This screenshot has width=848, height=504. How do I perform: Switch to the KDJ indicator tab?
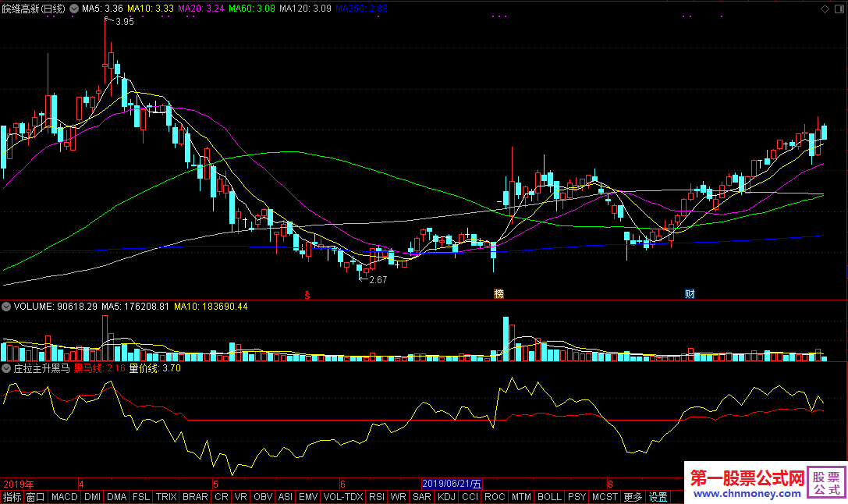coord(446,497)
